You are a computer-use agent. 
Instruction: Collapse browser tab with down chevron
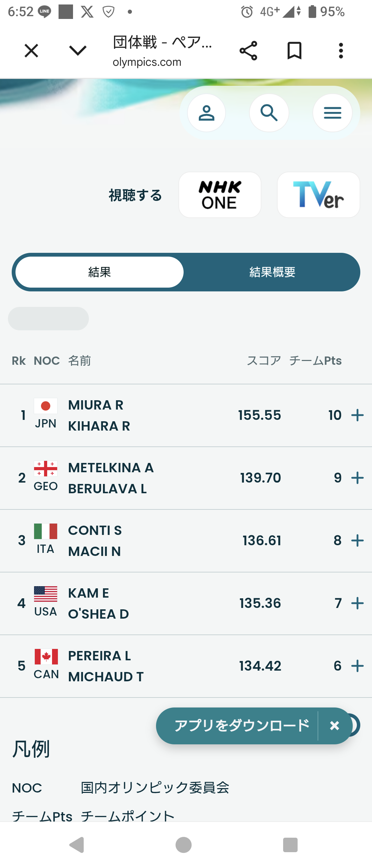point(77,51)
